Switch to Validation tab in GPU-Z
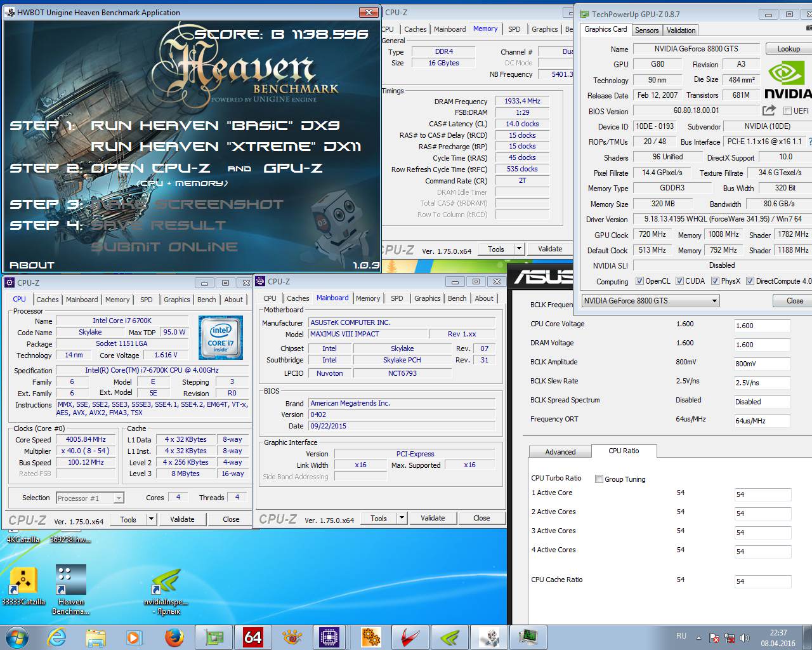Image resolution: width=812 pixels, height=650 pixels. coord(681,30)
